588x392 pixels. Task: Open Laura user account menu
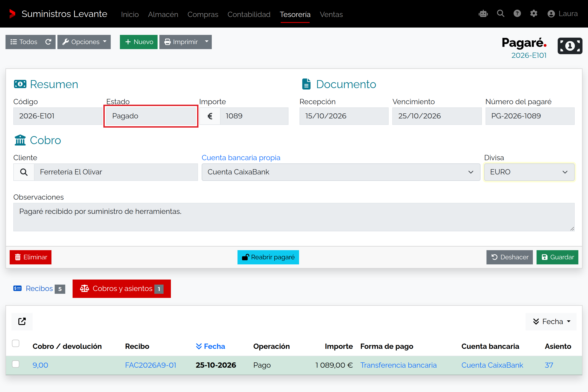562,14
